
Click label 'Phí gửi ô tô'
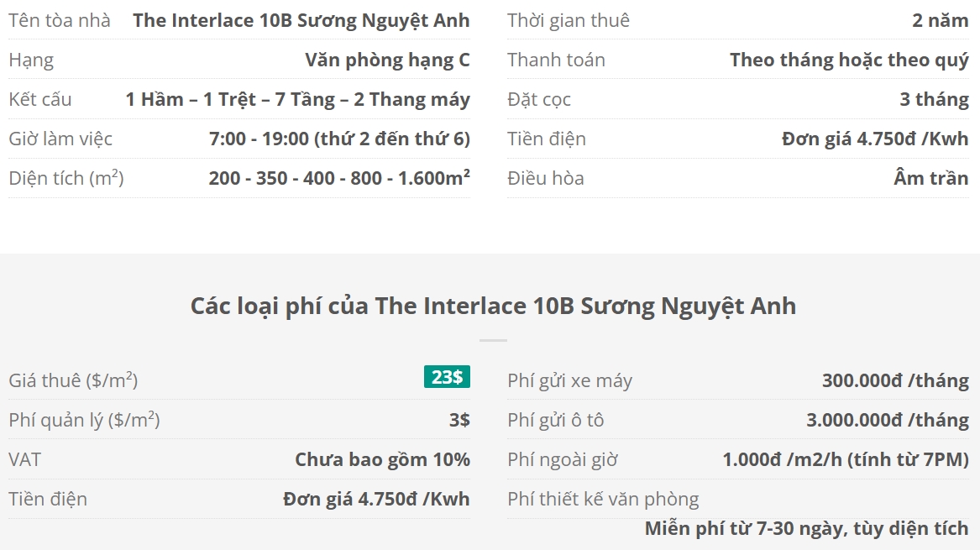click(x=556, y=420)
